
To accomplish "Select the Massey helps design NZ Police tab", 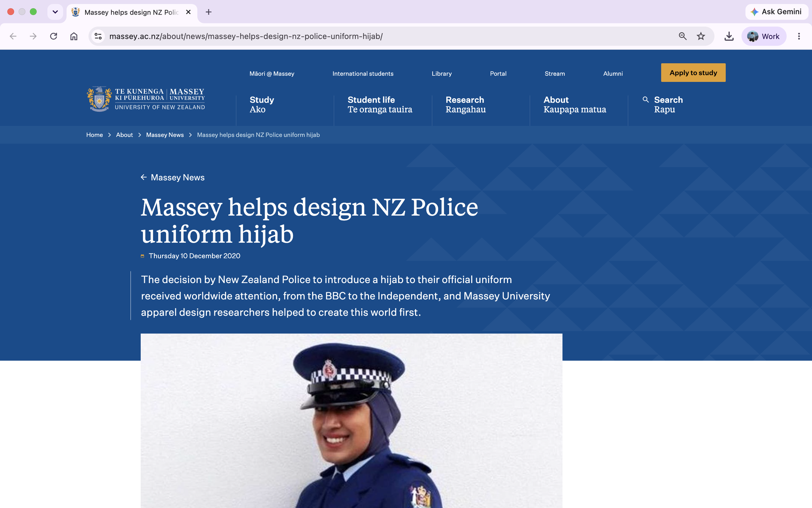I will [x=132, y=12].
